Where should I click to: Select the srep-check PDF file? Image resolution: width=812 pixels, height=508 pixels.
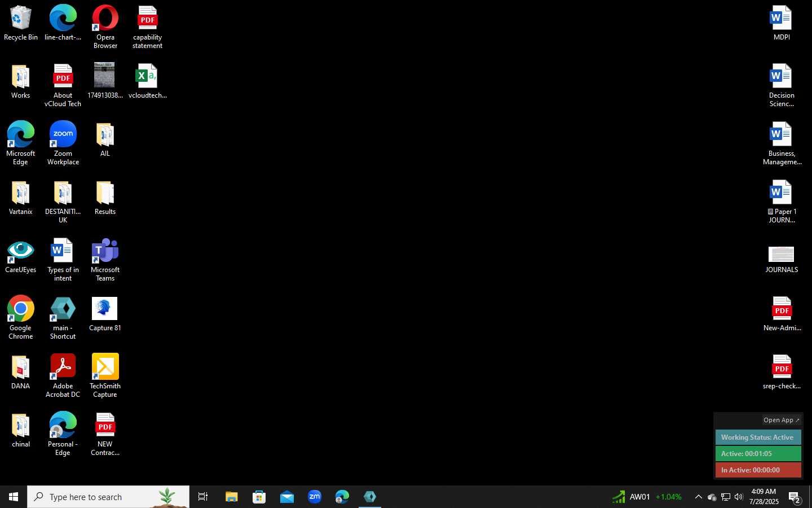782,373
